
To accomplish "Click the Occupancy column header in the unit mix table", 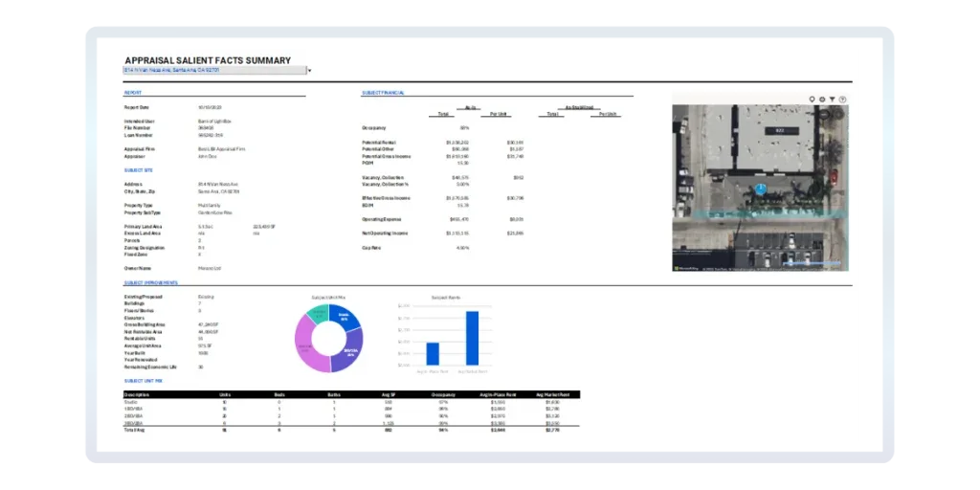I will point(443,394).
